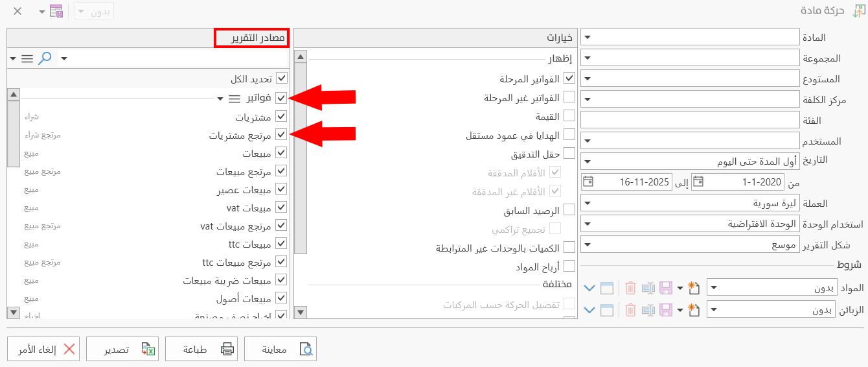Open the شكل التقرير dropdown
868x367 pixels.
click(x=588, y=244)
